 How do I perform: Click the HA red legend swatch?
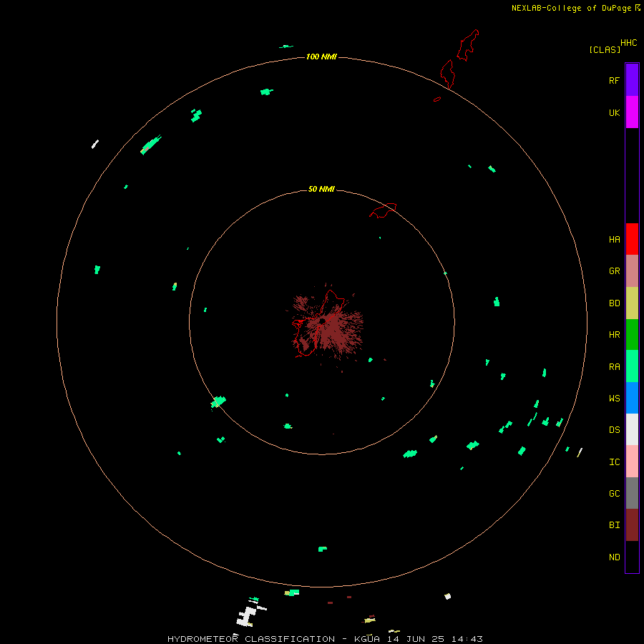click(632, 239)
